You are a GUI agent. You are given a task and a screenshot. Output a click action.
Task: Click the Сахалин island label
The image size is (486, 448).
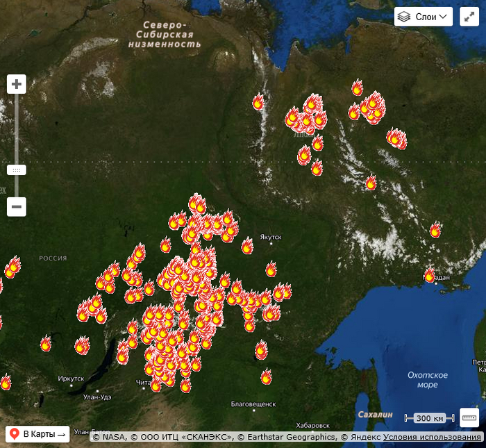click(x=375, y=415)
